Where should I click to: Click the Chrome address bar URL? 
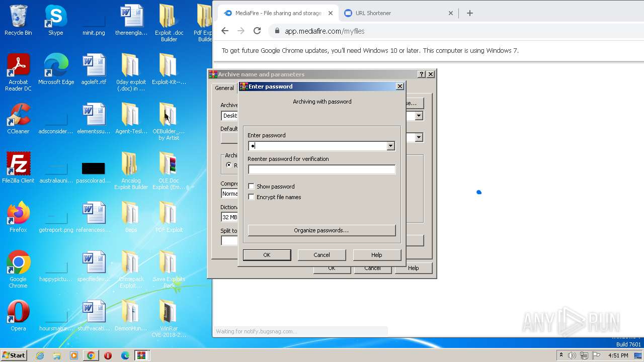(x=325, y=31)
